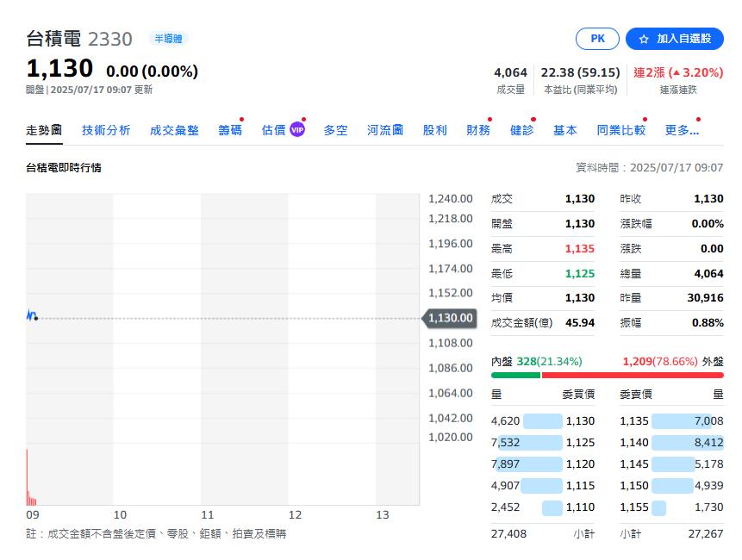Viewport: 742px width, 560px height.
Task: Click ask subtotal 27,267
Action: pyautogui.click(x=706, y=534)
